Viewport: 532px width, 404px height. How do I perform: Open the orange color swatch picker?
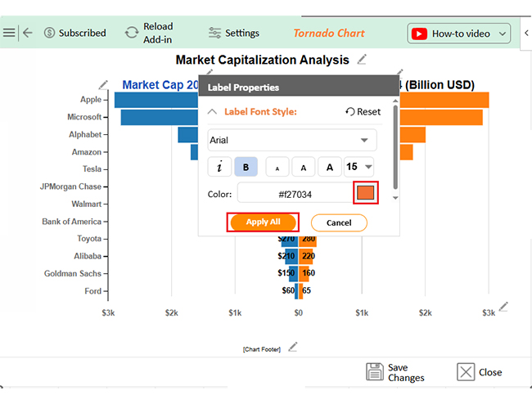click(365, 192)
